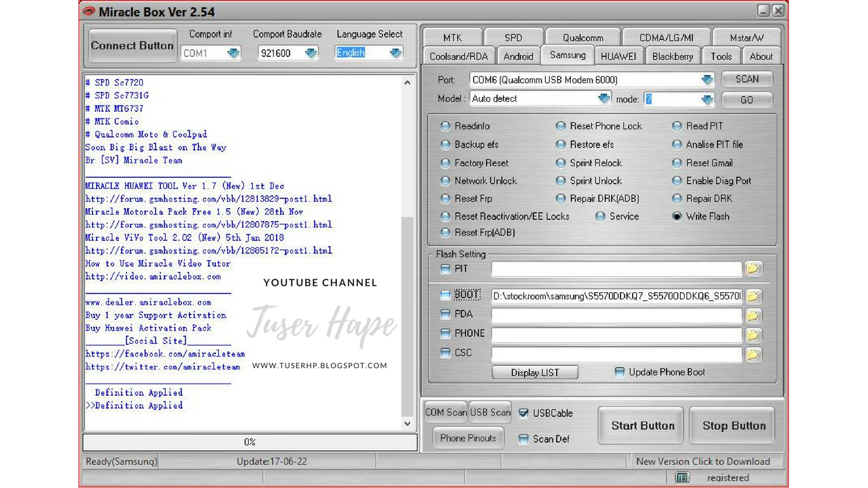Select the Restore efs option
This screenshot has width=868, height=488.
coord(561,144)
